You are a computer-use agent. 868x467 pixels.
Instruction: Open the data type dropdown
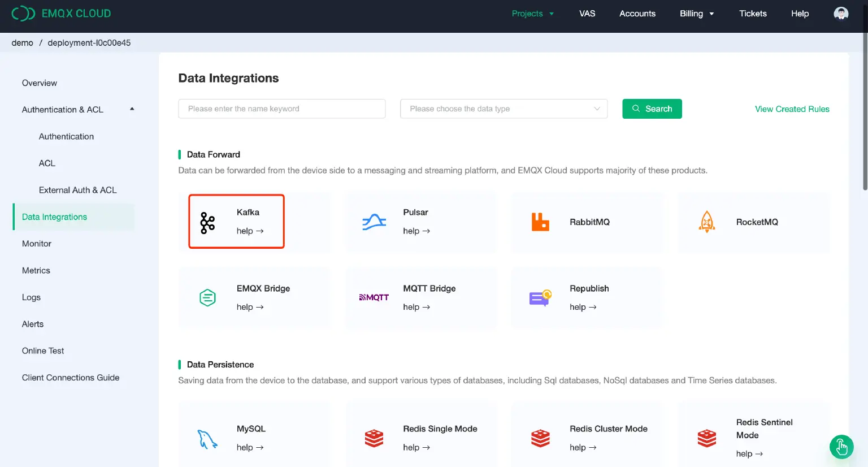pyautogui.click(x=503, y=109)
